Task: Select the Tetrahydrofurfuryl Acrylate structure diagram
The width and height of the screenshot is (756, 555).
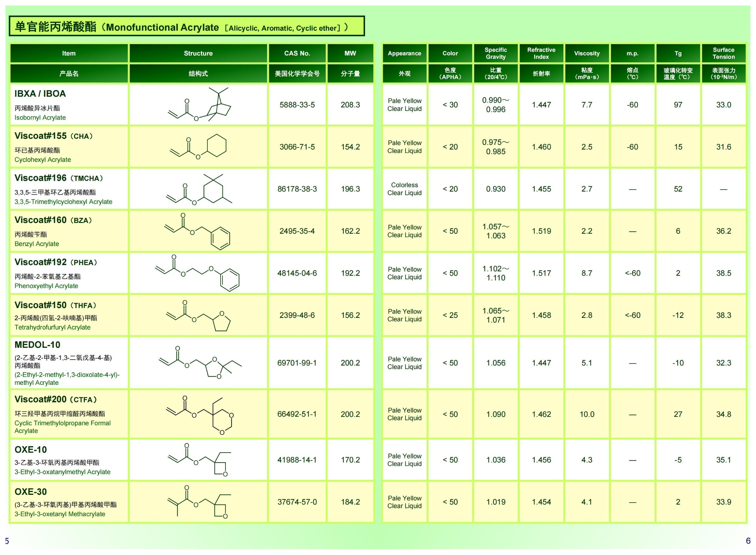Action: tap(198, 315)
